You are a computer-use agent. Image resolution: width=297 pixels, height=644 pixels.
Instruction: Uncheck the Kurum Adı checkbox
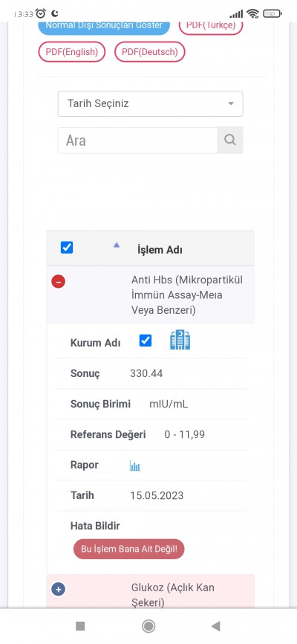pyautogui.click(x=146, y=340)
